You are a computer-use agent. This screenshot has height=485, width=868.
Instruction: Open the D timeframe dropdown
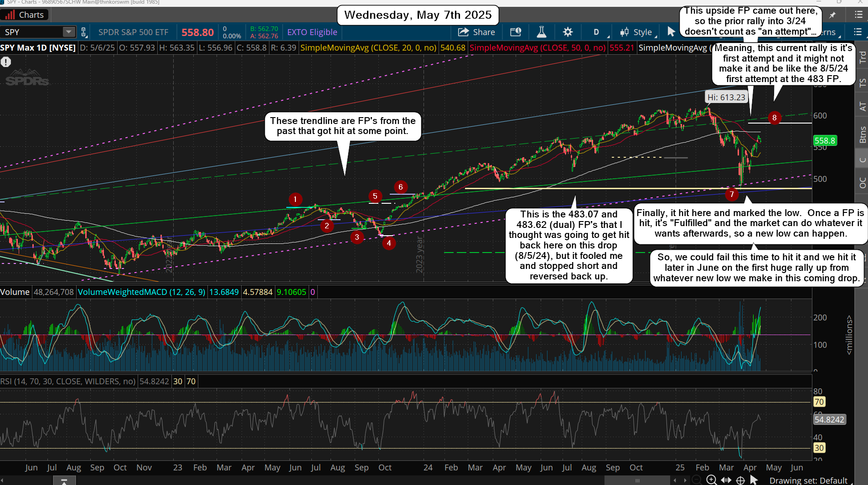point(599,32)
